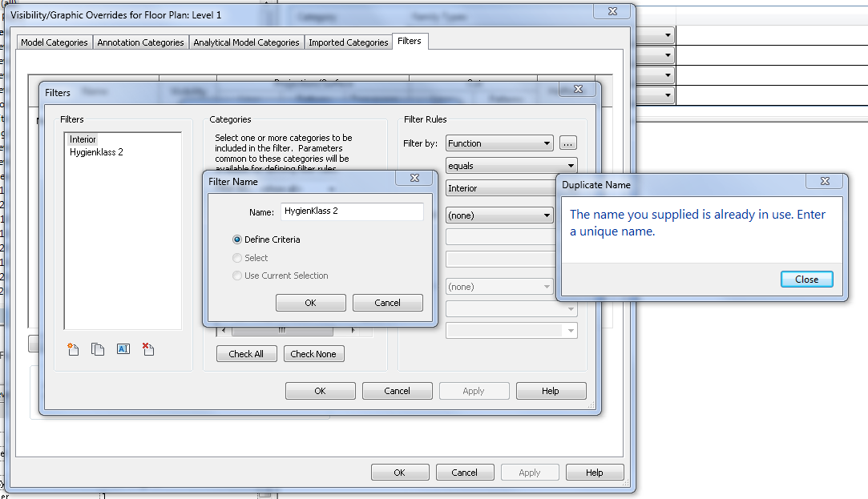The height and width of the screenshot is (499, 868).
Task: Click the Check All button
Action: point(246,354)
